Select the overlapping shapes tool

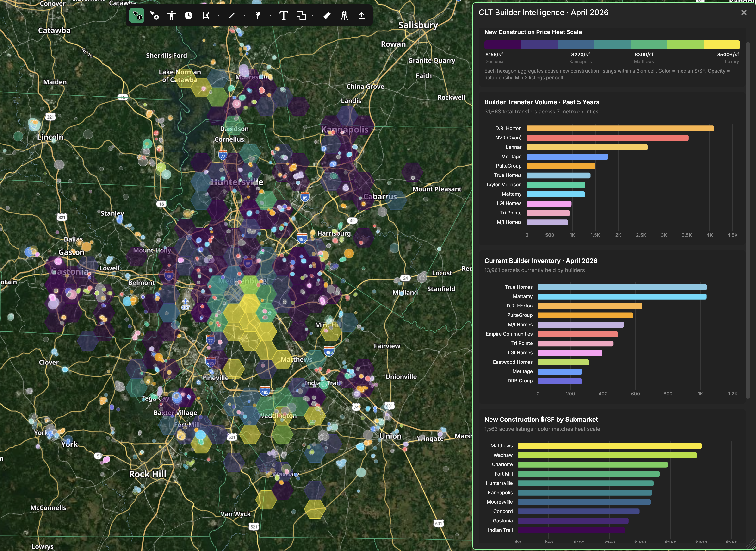tap(301, 15)
